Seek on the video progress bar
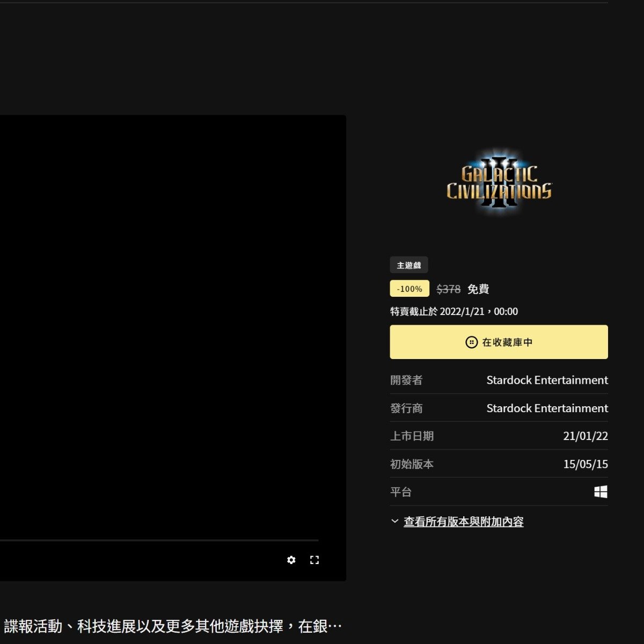 click(x=159, y=540)
